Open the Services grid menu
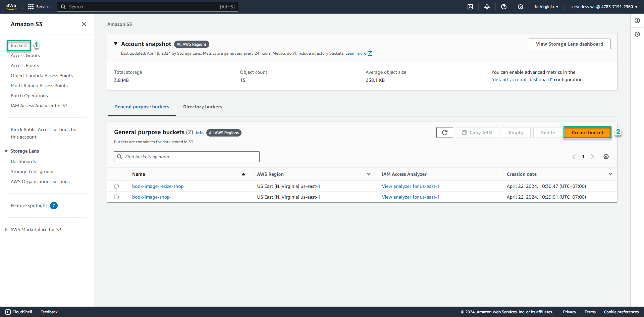This screenshot has height=317, width=644. pos(40,7)
